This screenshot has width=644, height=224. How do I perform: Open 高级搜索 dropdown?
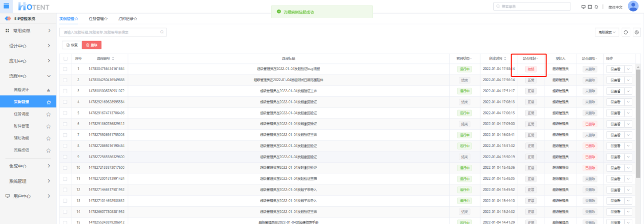[x=607, y=32]
